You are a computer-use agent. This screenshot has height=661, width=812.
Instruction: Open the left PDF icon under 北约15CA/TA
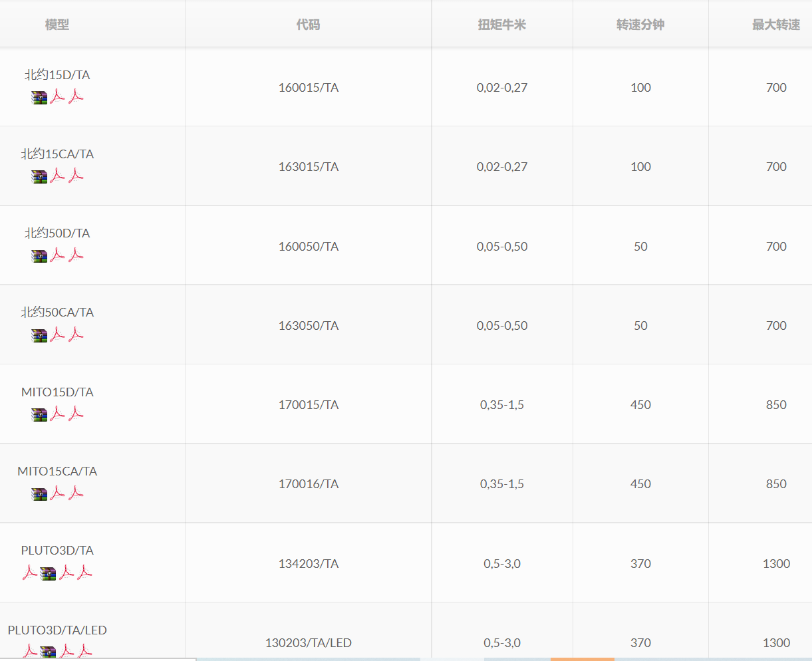tap(58, 176)
